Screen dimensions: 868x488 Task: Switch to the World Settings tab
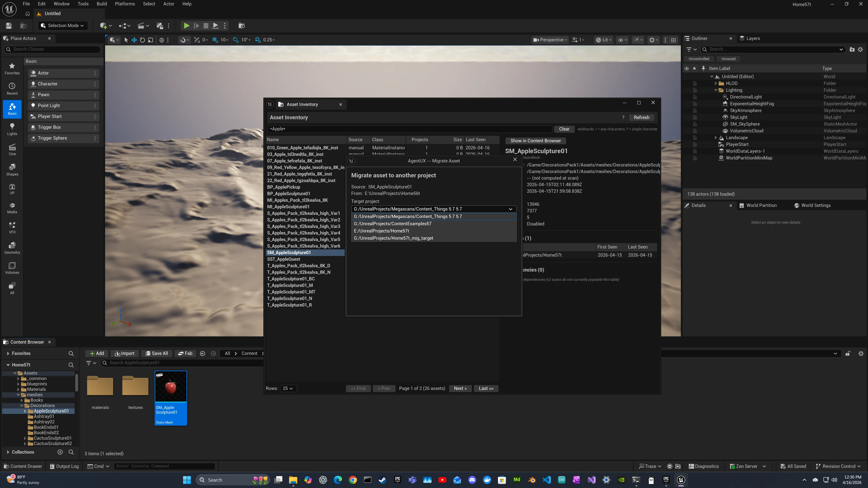click(x=812, y=205)
